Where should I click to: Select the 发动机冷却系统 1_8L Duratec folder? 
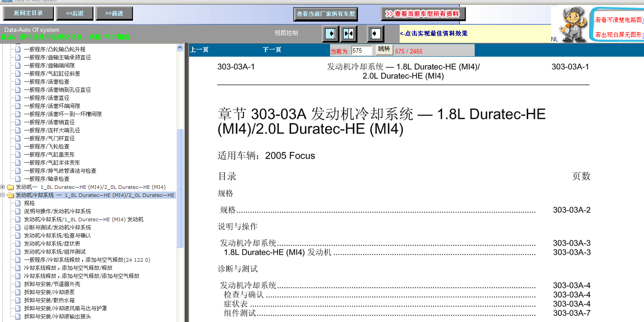[x=95, y=195]
